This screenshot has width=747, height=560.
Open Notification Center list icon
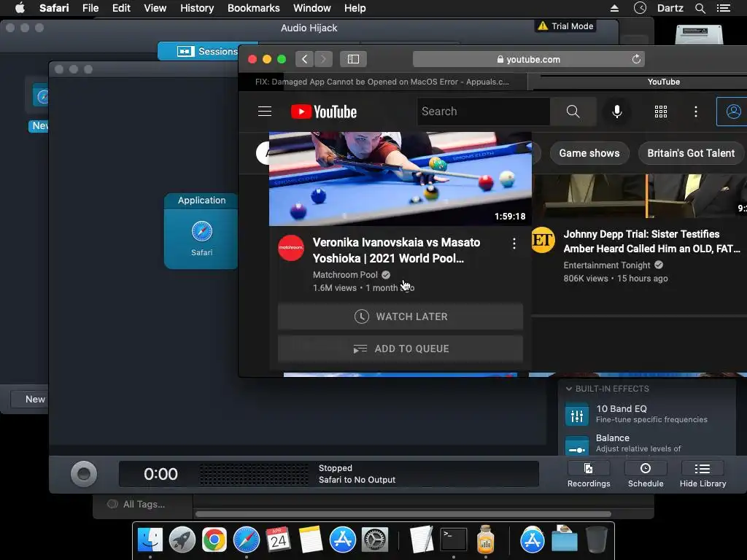click(724, 8)
